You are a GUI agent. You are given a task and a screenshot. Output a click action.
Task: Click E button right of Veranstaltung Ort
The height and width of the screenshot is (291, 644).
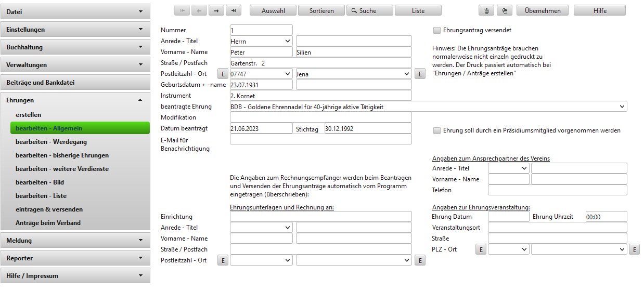click(x=634, y=249)
